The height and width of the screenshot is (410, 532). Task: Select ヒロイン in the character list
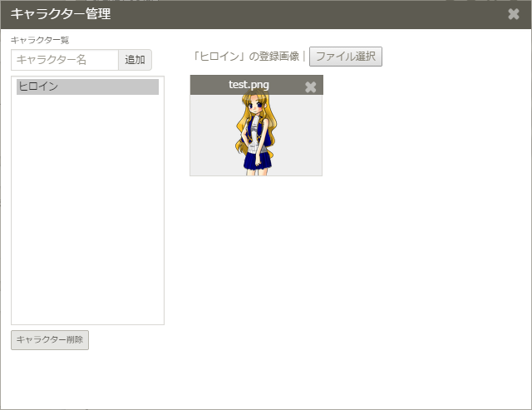[x=87, y=86]
